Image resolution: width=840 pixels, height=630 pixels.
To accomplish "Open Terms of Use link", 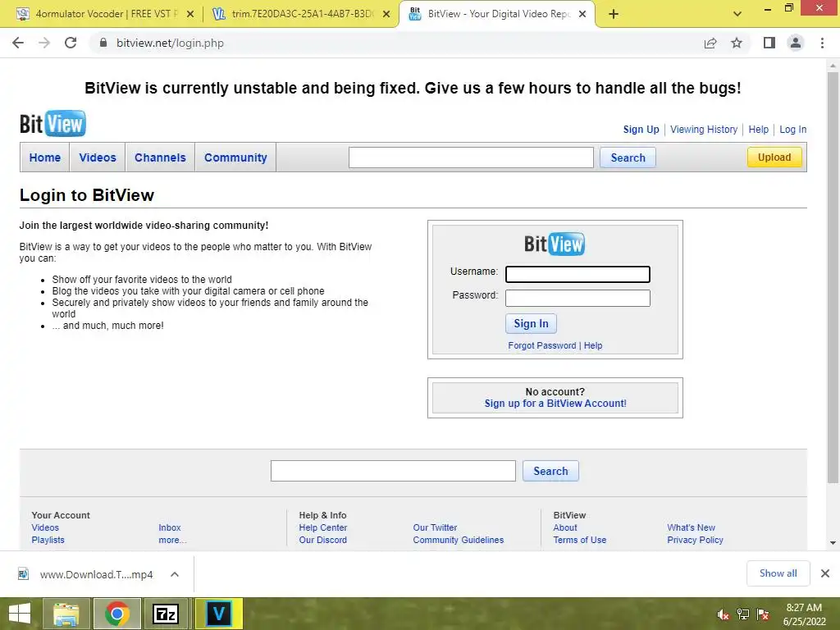I will click(x=580, y=540).
